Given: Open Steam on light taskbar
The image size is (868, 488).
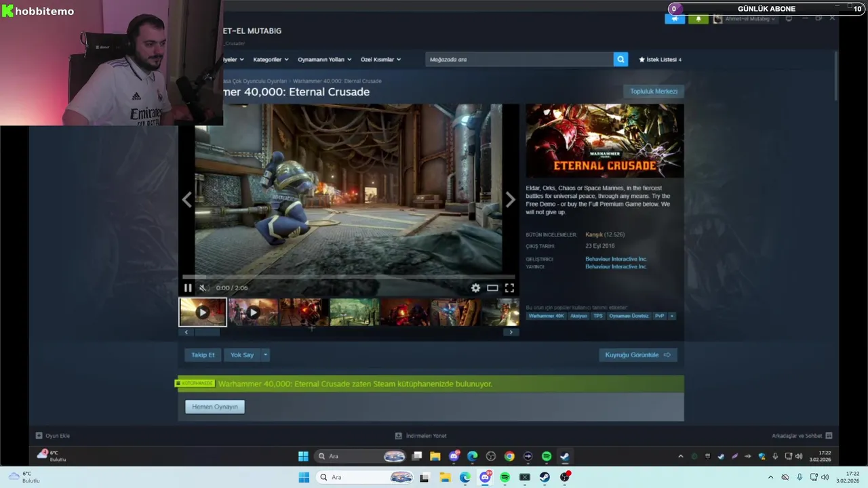Looking at the screenshot, I should pos(545,478).
